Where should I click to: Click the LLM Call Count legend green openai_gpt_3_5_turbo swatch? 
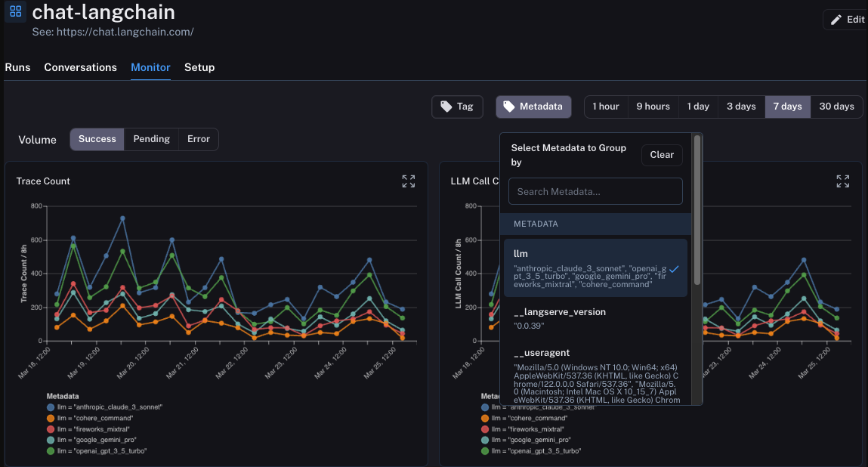pos(485,451)
